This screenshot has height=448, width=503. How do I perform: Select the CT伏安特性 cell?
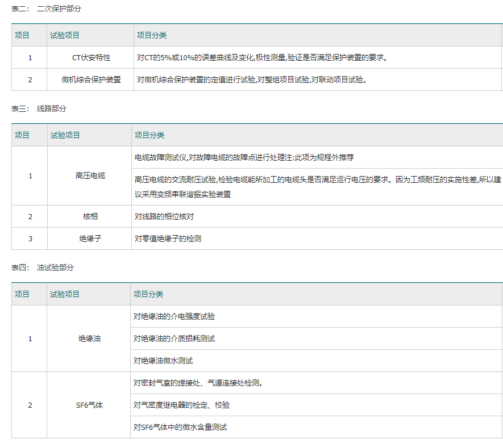(x=91, y=57)
